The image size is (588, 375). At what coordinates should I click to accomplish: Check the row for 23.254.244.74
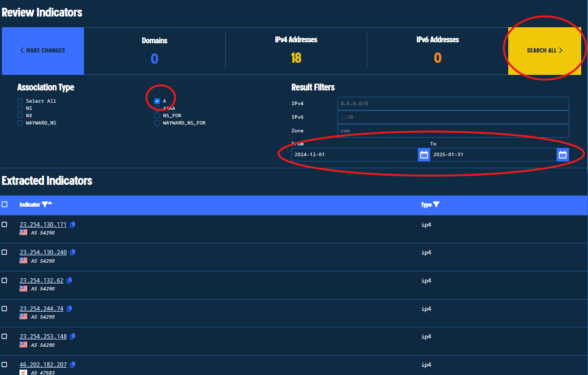(4, 308)
